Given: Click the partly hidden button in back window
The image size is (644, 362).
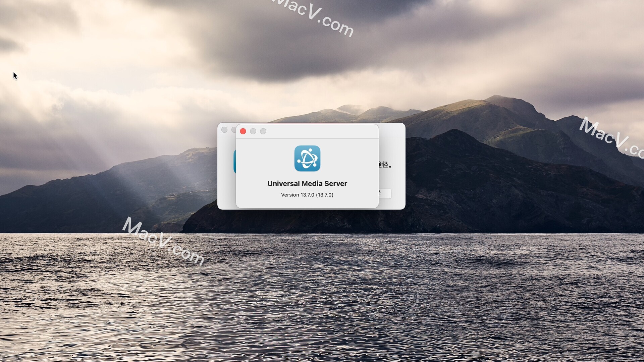Looking at the screenshot, I should click(385, 193).
